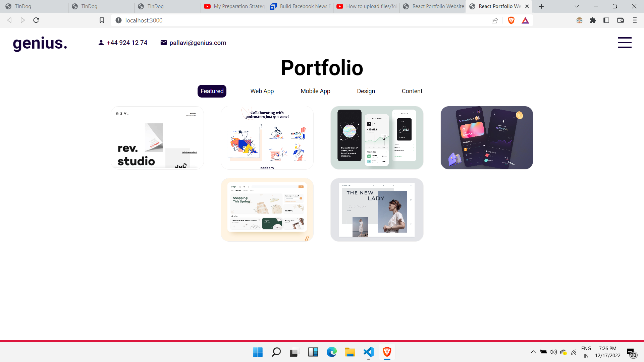Select the Mobile App portfolio filter
Image resolution: width=644 pixels, height=362 pixels.
click(x=315, y=91)
